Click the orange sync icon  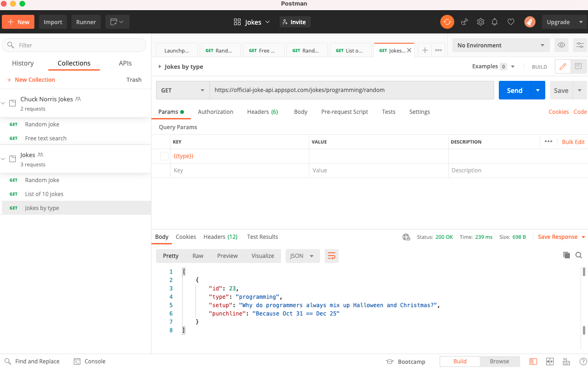[x=447, y=22]
